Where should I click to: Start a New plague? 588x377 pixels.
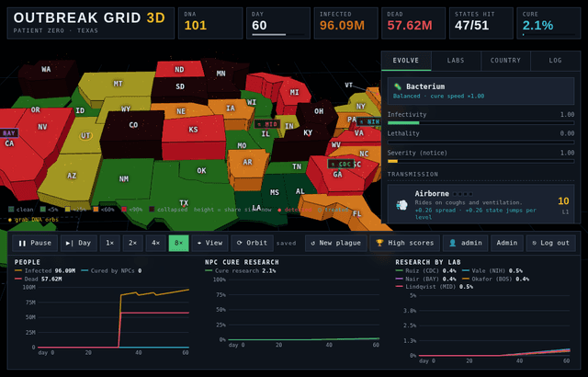(335, 243)
